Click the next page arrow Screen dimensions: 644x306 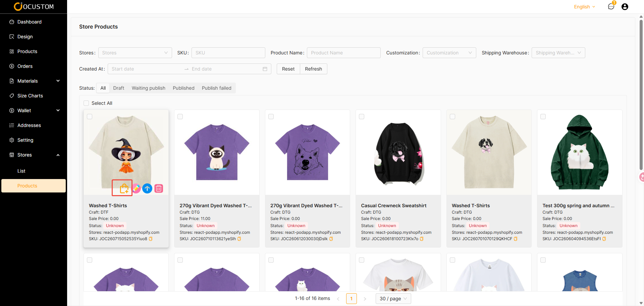[x=365, y=299]
